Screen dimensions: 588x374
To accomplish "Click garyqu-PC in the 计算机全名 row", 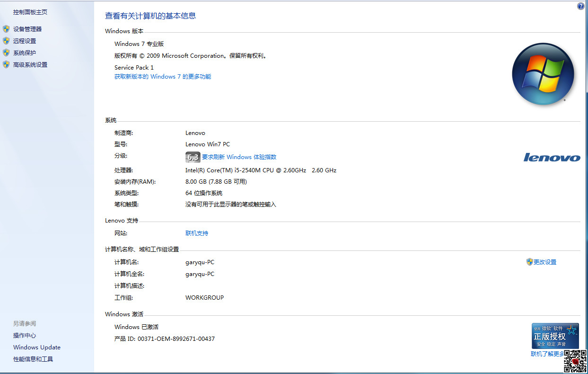I will point(200,274).
